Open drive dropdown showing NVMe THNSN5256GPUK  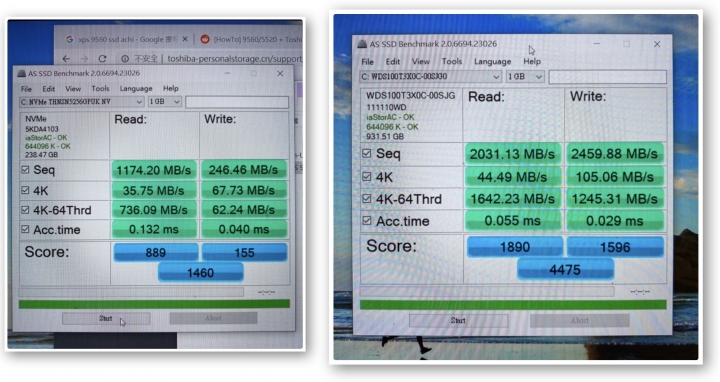[x=82, y=101]
